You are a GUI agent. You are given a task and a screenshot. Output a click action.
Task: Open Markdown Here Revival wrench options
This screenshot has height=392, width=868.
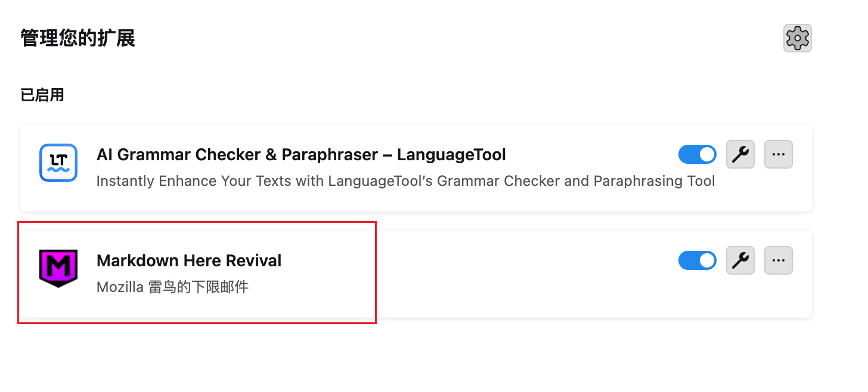[x=740, y=260]
